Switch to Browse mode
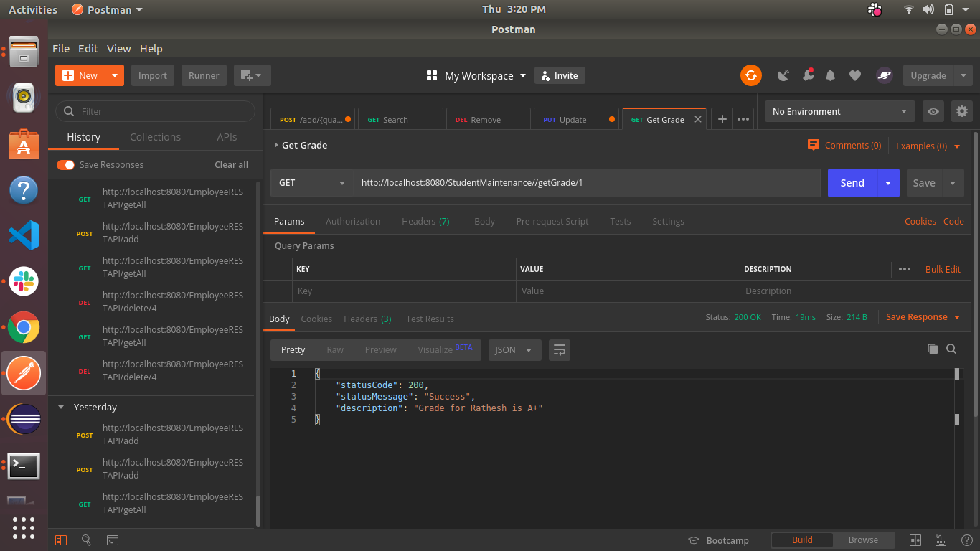The width and height of the screenshot is (980, 551). [x=863, y=540]
